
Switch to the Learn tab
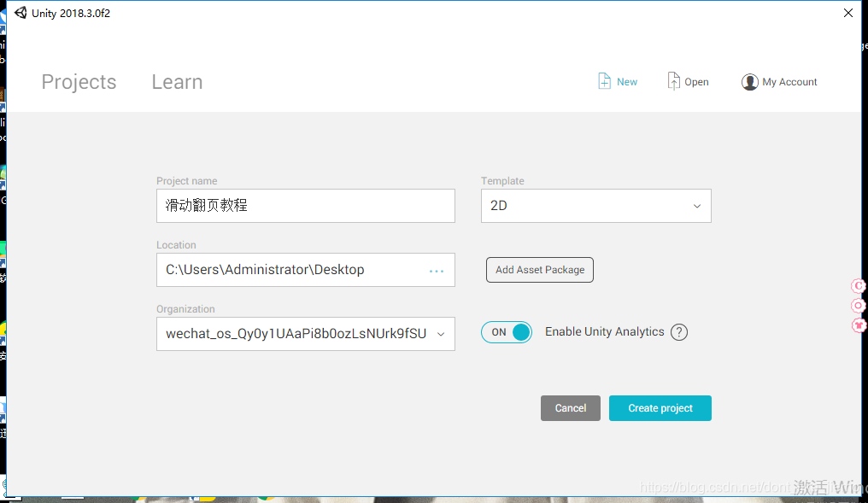pos(177,82)
